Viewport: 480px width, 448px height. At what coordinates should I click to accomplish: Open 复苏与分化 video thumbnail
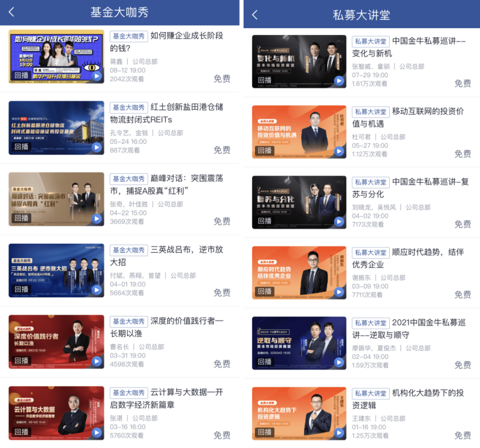[x=299, y=202]
